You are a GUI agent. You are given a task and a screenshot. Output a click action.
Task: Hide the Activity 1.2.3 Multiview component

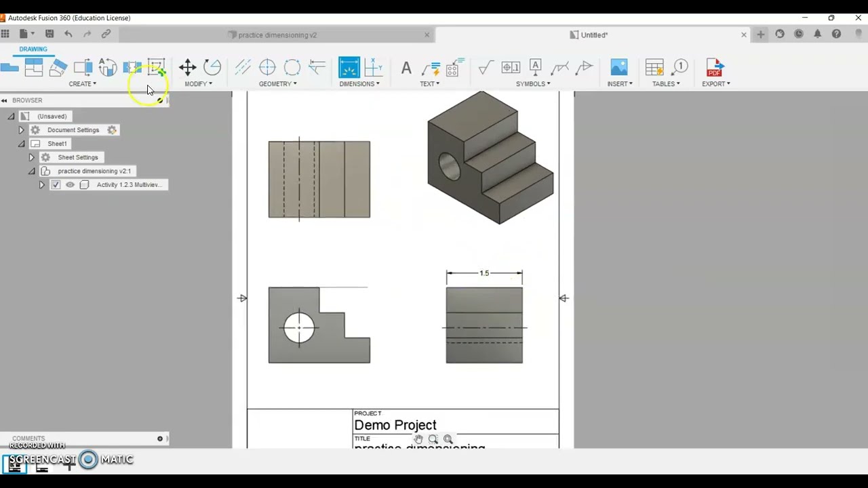(70, 184)
